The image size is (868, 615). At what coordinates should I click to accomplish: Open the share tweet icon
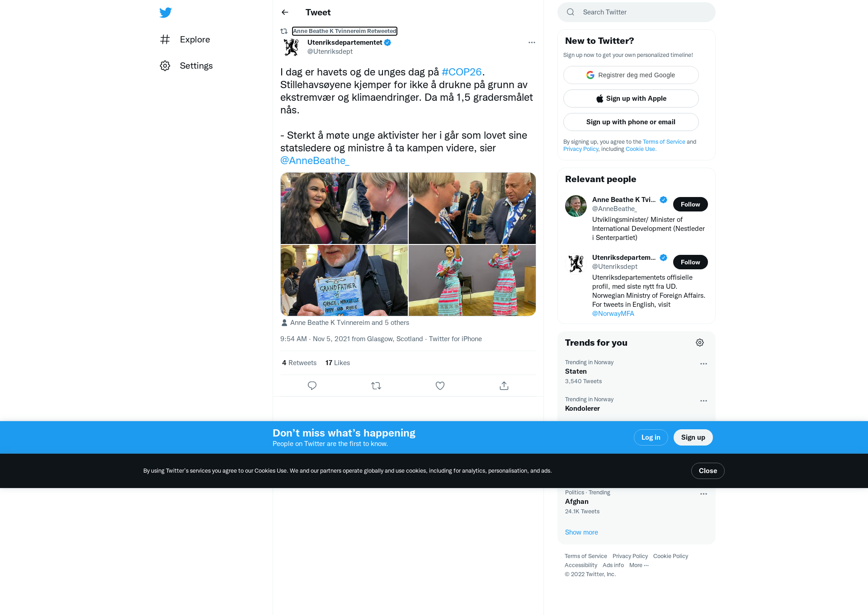504,386
